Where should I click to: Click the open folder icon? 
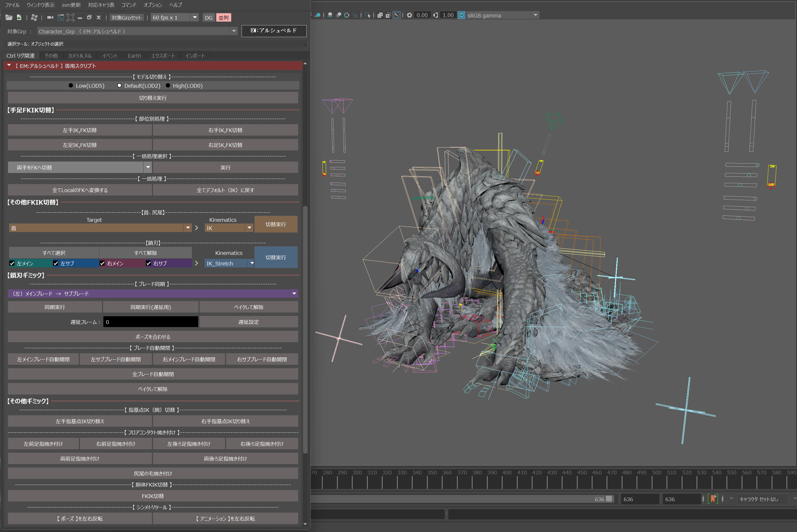[9, 17]
